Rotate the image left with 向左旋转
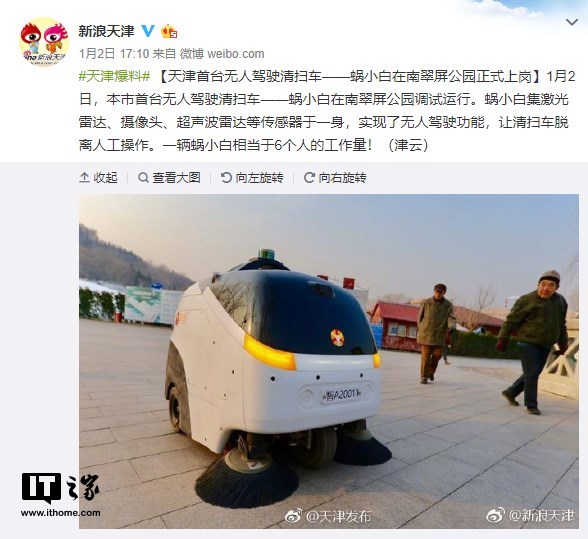Viewport: 588px width, 539px height. point(252,177)
